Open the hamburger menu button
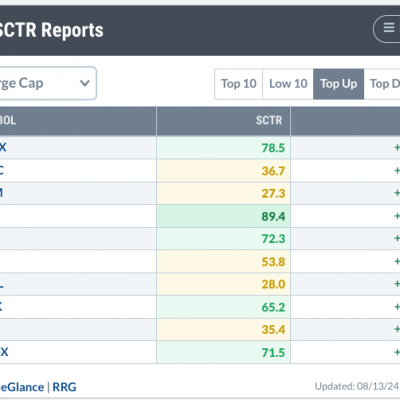 click(387, 29)
